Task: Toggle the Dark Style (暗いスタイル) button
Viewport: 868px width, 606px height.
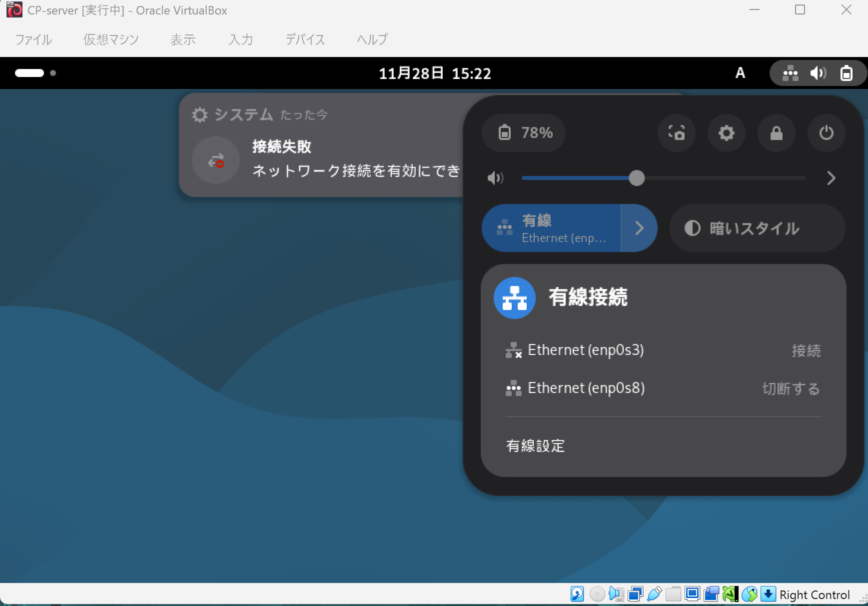Action: (x=758, y=228)
